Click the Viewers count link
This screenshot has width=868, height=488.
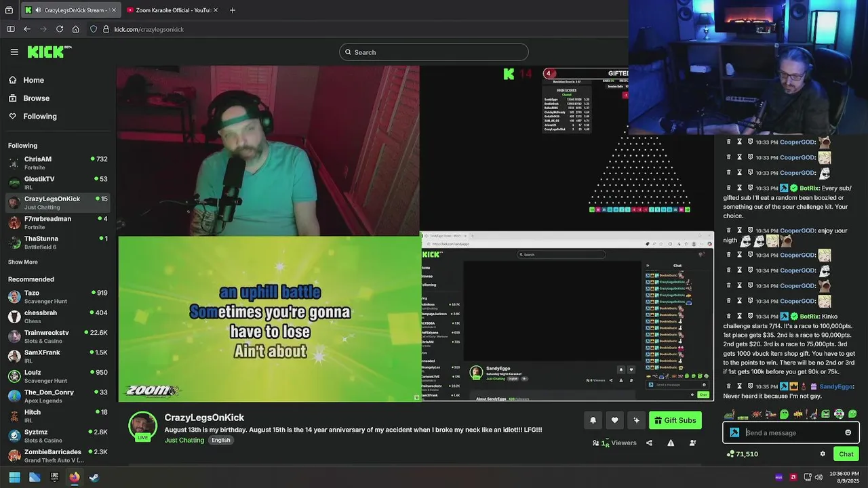614,443
